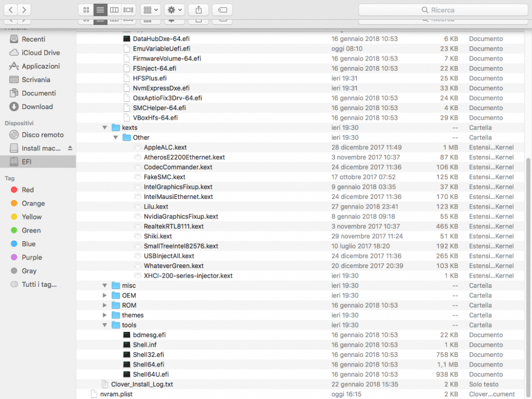The image size is (532, 399).
Task: Open Download in the sidebar
Action: pos(31,107)
